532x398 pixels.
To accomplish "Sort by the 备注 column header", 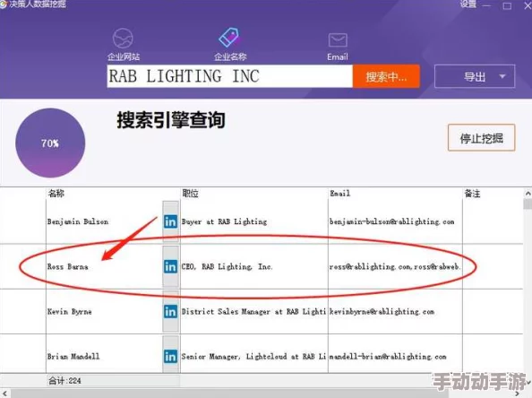I will [x=472, y=194].
